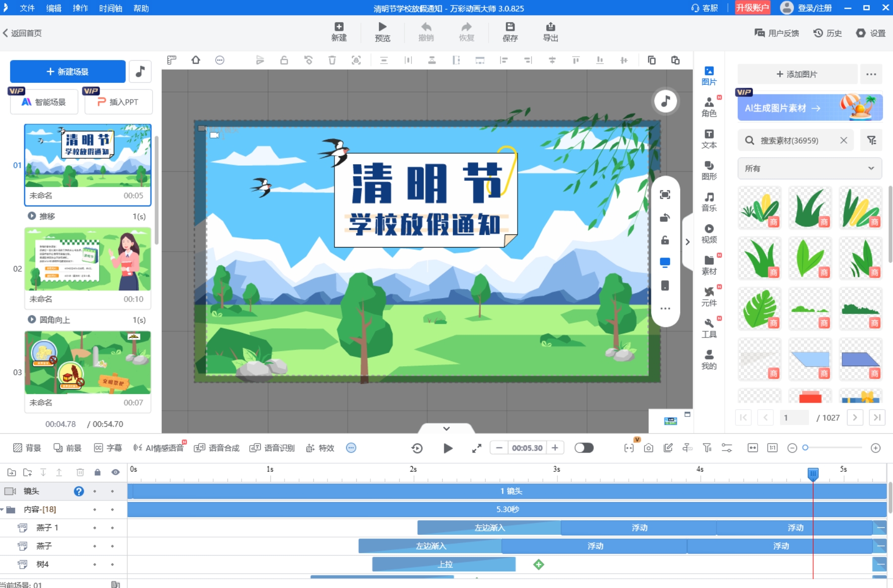Click the background music note icon
893x588 pixels.
tap(140, 72)
